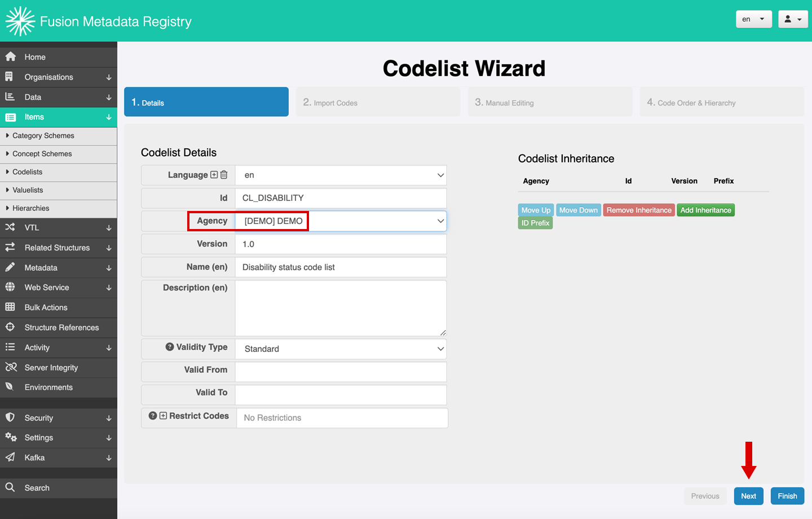The width and height of the screenshot is (812, 519).
Task: Expand the Organisations sidebar menu
Action: (x=58, y=77)
